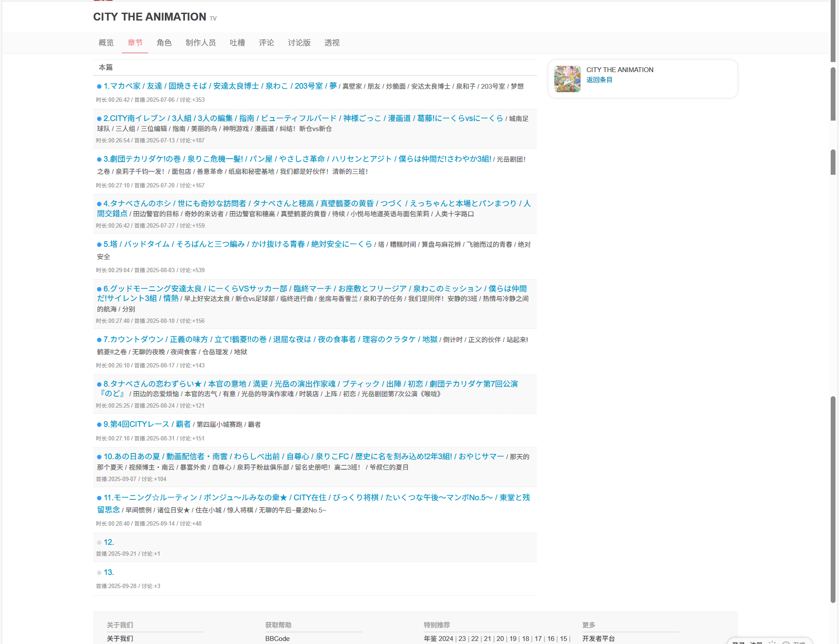Go to the 制作人员 staff tab

[x=201, y=43]
